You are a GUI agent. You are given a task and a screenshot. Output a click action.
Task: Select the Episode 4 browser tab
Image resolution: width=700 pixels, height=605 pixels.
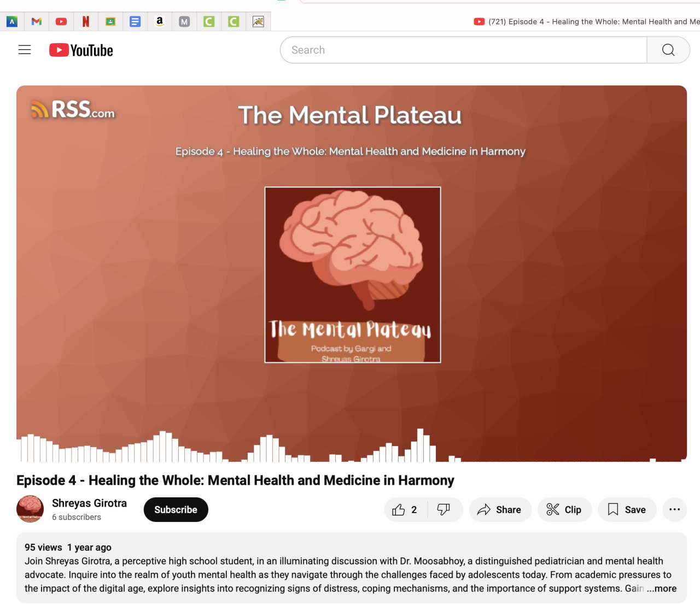(586, 21)
